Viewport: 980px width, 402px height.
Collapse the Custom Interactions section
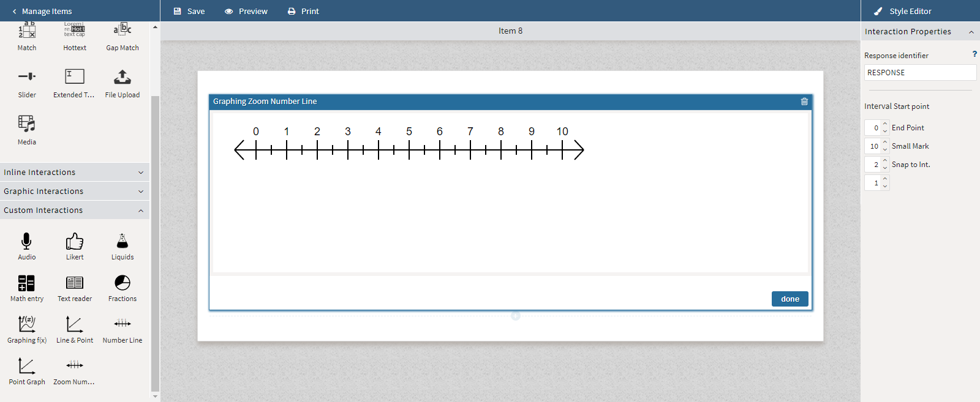(x=75, y=210)
